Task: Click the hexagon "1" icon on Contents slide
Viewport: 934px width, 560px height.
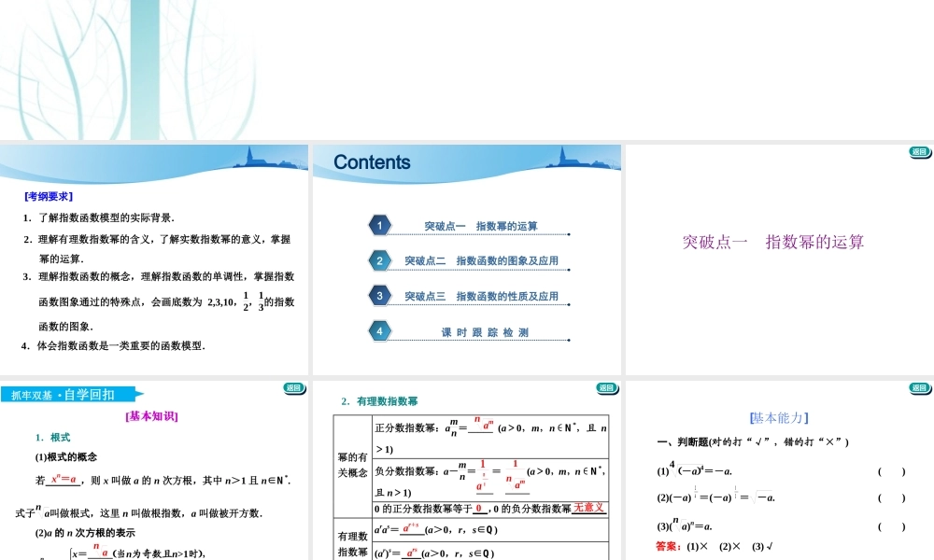Action: click(x=378, y=226)
